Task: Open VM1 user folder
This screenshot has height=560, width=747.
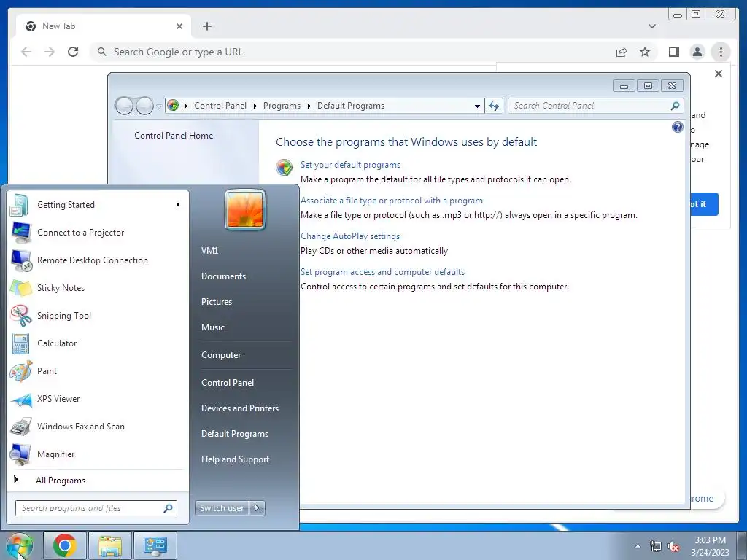Action: click(x=209, y=251)
